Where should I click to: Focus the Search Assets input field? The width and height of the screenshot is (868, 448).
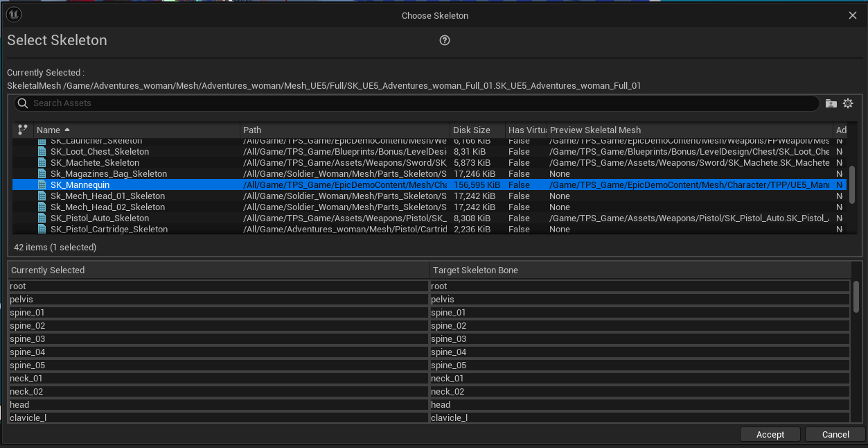[x=416, y=103]
